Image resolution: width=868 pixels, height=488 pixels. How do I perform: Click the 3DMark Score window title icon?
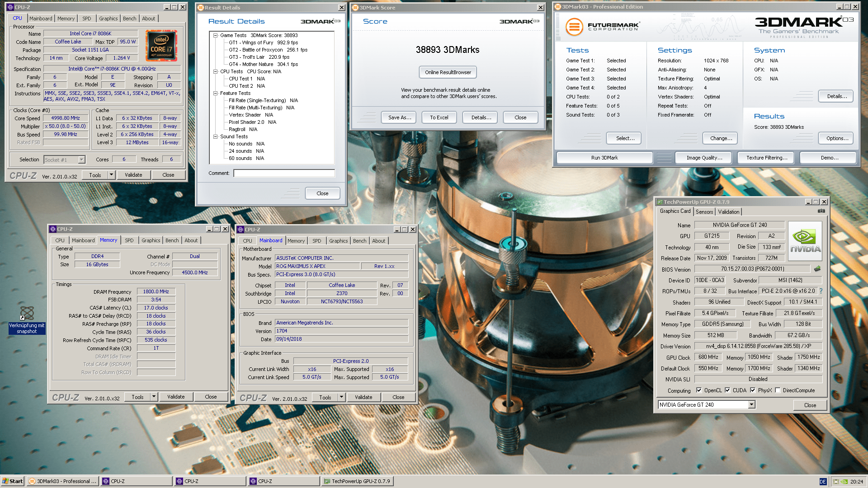(x=355, y=8)
